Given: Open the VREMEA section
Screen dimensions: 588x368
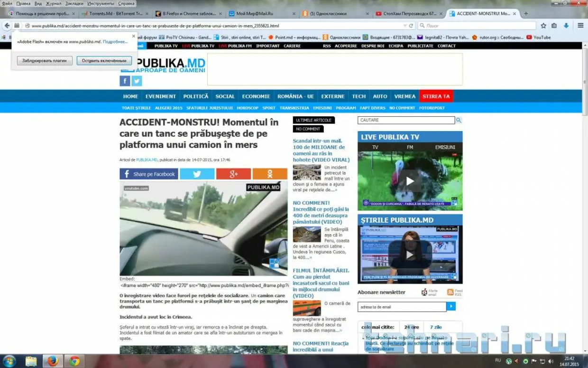Looking at the screenshot, I should [x=404, y=96].
